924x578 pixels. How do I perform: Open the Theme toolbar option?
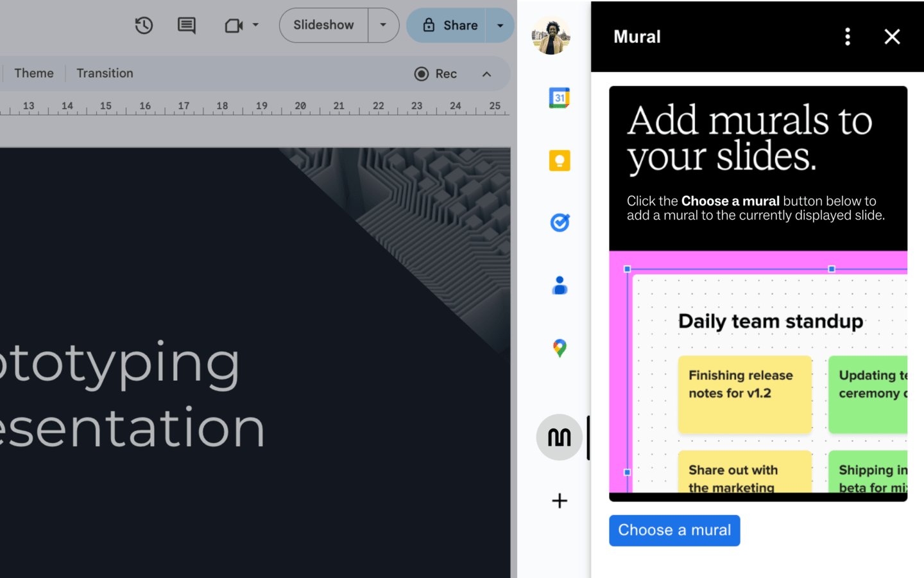pos(34,73)
